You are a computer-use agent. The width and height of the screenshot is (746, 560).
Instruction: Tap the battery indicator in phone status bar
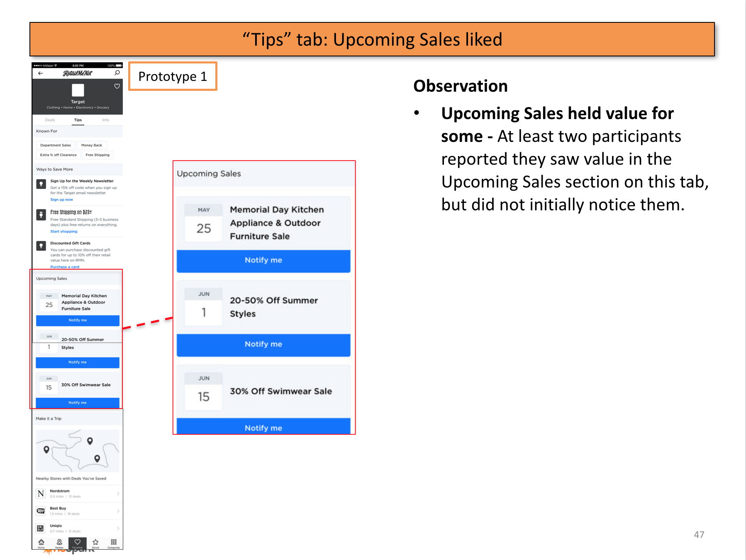119,66
